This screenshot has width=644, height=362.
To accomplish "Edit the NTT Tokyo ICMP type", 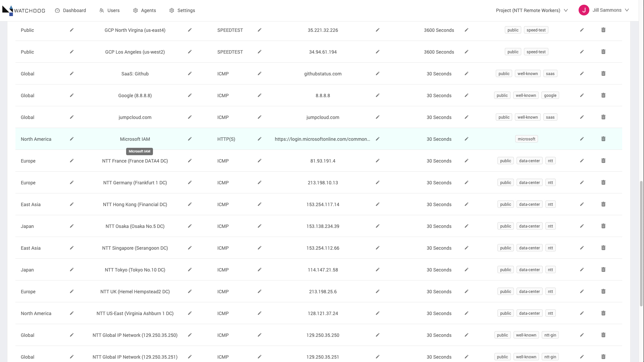I will (x=260, y=269).
